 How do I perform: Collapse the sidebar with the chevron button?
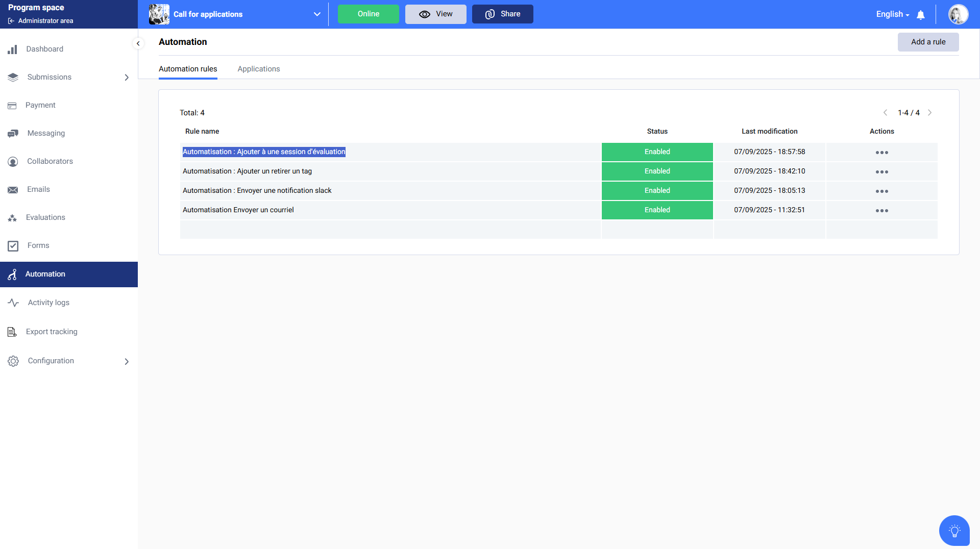(x=138, y=43)
